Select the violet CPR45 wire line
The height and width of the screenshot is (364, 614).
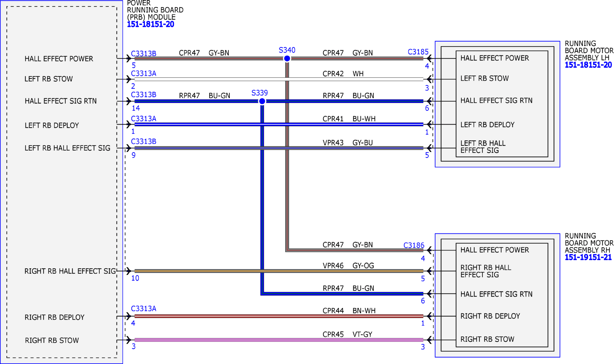coord(279,340)
